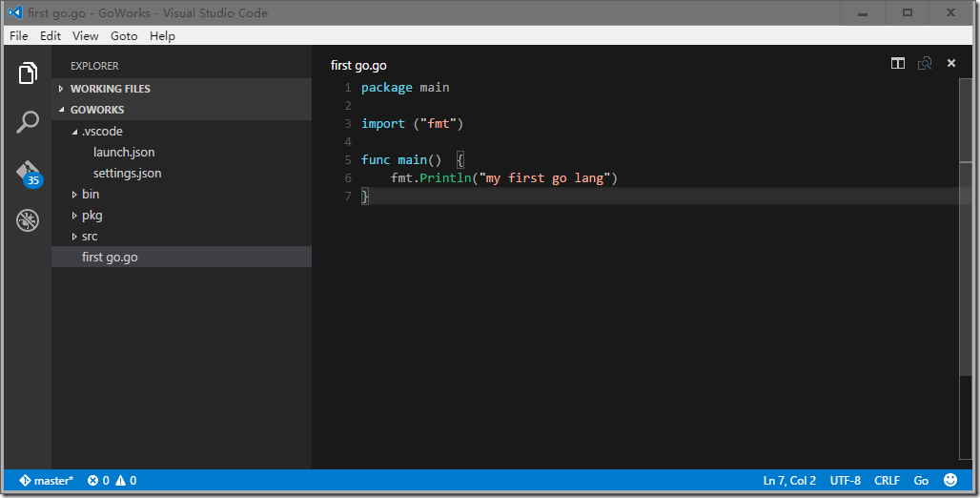Collapse the GOWORKS folder section
Viewport: 980px width, 498px height.
[96, 110]
